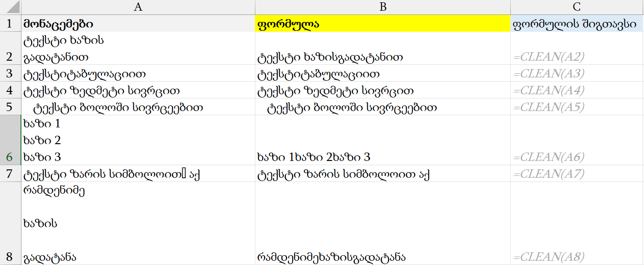Select the column A header
Viewport: 644px width, 265px height.
click(x=138, y=7)
